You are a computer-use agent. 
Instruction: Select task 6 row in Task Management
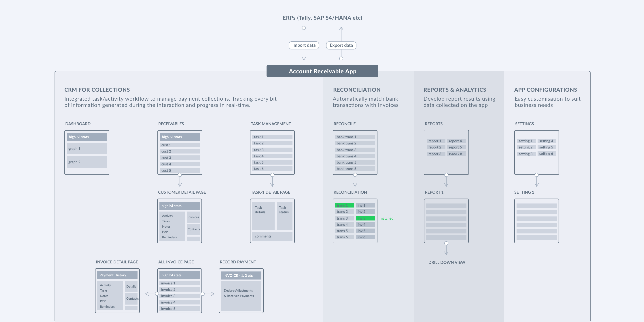pyautogui.click(x=272, y=169)
